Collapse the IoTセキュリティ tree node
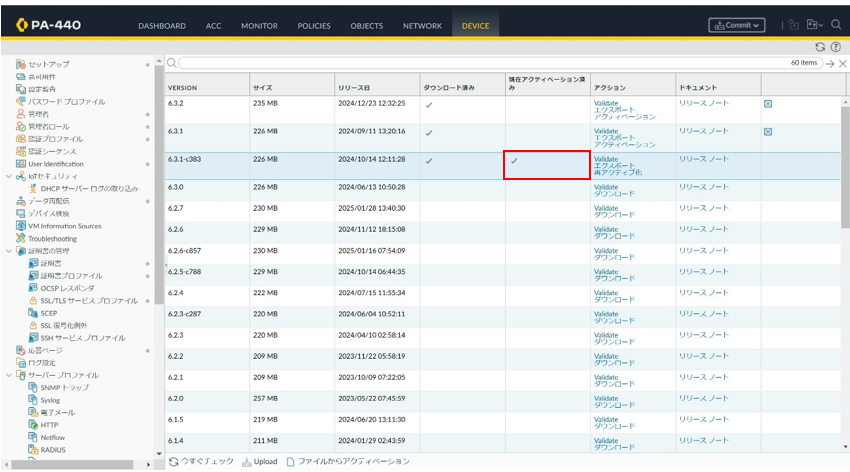The height and width of the screenshot is (472, 850). [9, 176]
